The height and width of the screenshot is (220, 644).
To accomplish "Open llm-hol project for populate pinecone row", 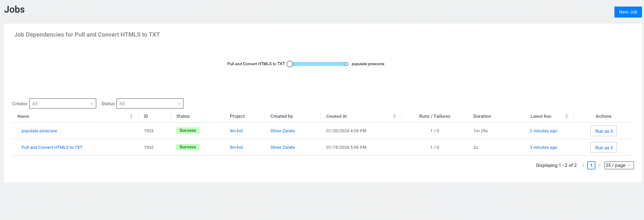I will coord(236,131).
